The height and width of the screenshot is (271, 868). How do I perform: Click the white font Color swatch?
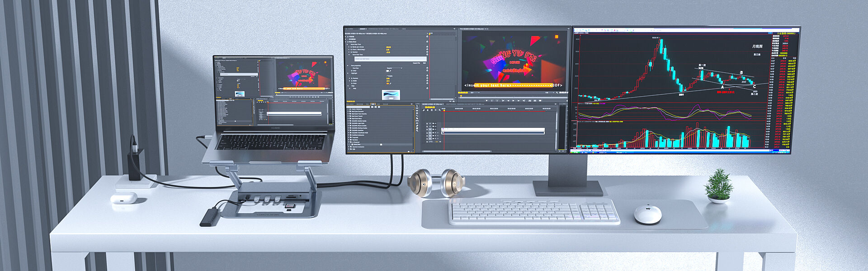point(387,71)
